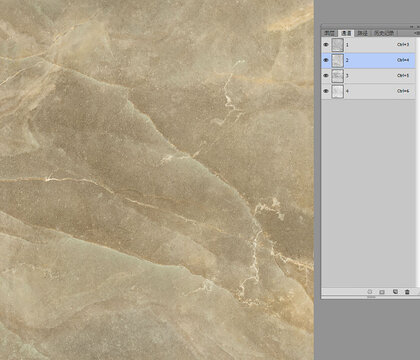The image size is (420, 360).
Task: Select channel row with shortcut Ctrl+3
Action: tap(368, 45)
